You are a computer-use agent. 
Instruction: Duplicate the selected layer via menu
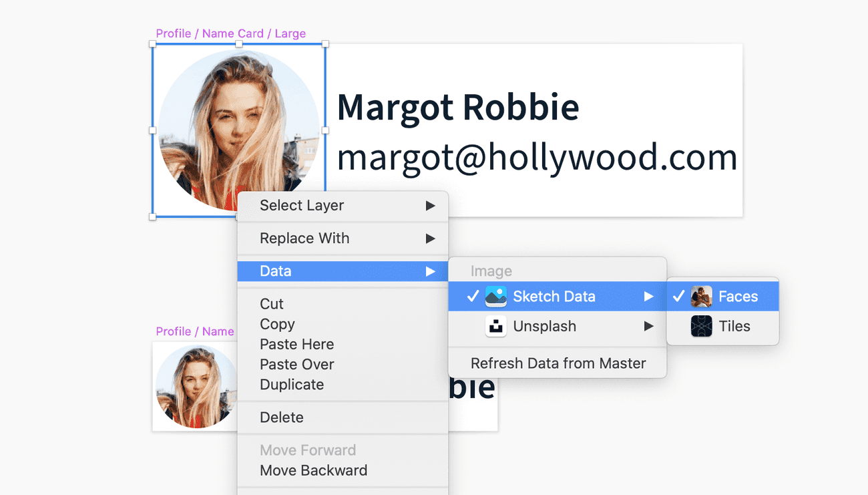click(292, 385)
